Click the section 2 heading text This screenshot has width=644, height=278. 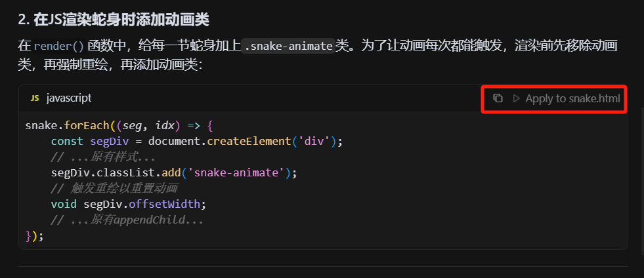click(114, 19)
